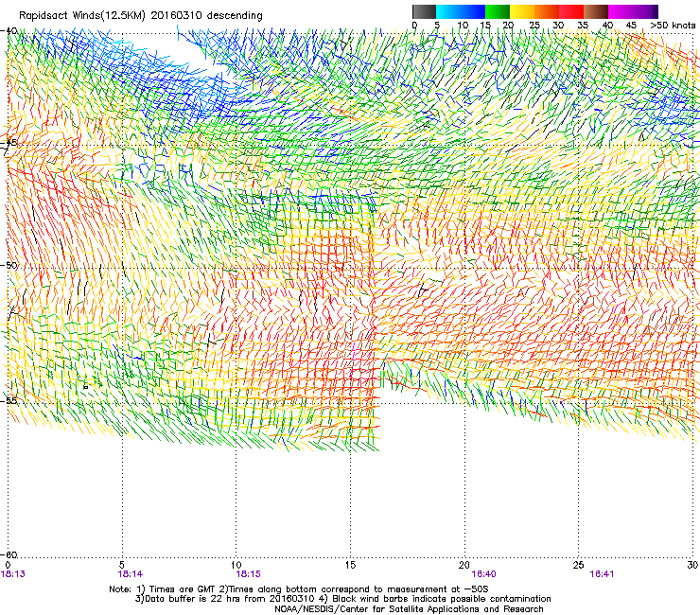Screen dimensions: 700x615
Task: Click the chart title 'Rapidsact Winds(12.5KM) 20160310 descending'
Action: (x=141, y=15)
